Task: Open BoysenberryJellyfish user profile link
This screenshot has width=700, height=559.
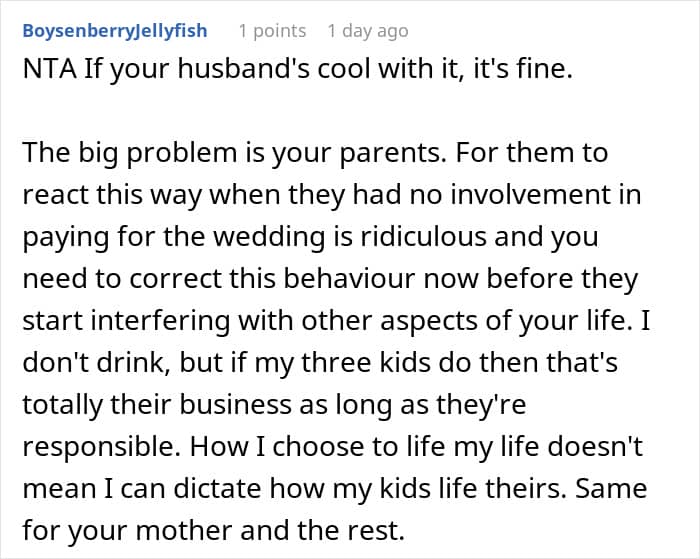Action: [x=115, y=31]
